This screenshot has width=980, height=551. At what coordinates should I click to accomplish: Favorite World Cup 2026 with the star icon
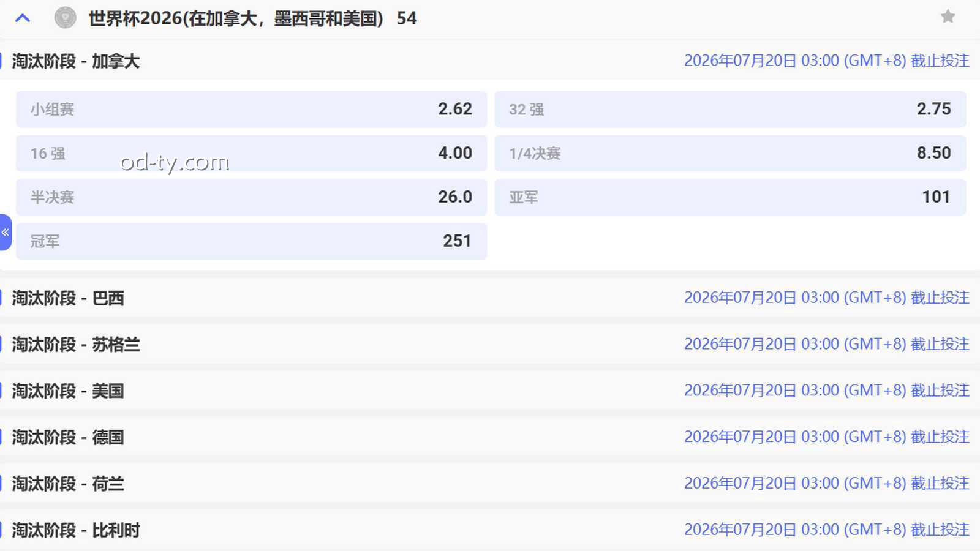948,17
